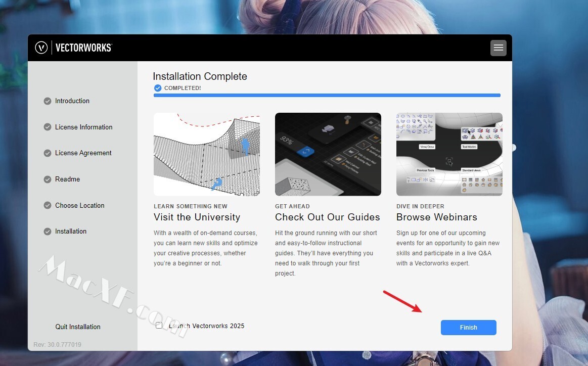Click the LEARN SOMETHING NEW label
Viewport: 588px width, 366px height.
[191, 206]
